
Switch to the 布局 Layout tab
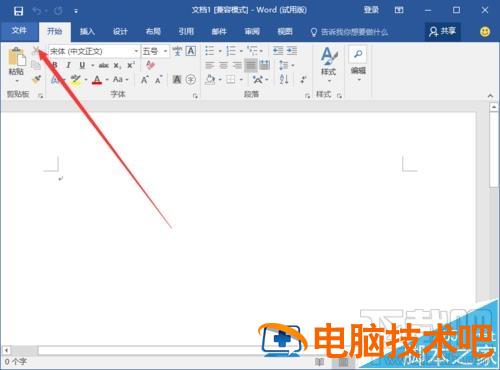pyautogui.click(x=153, y=32)
